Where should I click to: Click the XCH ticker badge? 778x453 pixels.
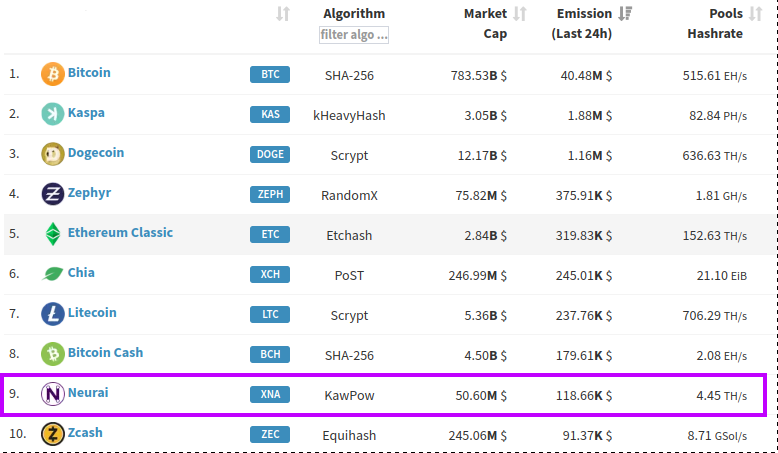point(270,274)
